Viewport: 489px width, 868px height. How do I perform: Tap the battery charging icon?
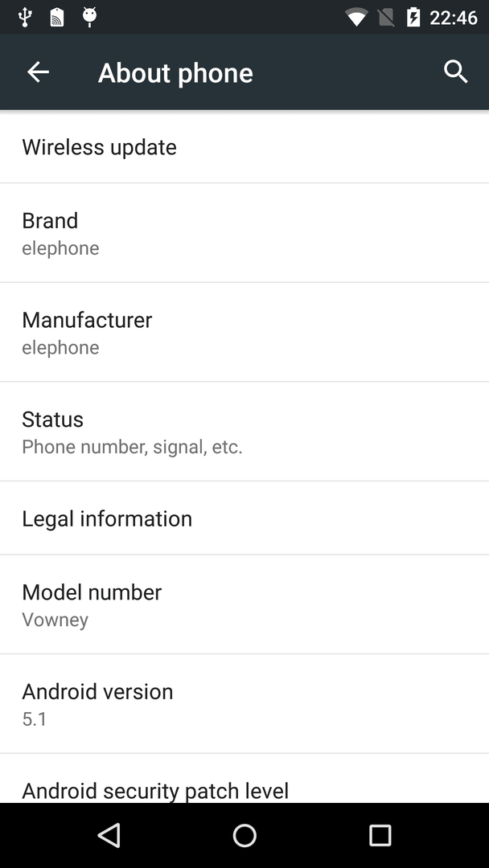pos(413,17)
